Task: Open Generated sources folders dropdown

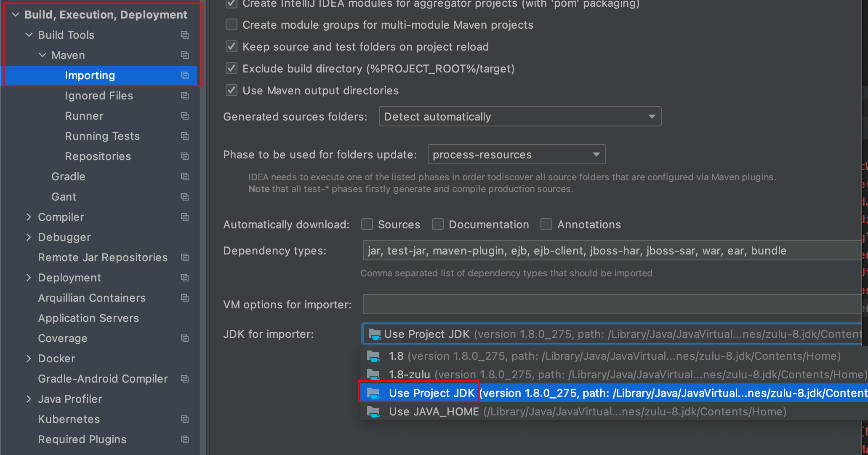Action: pos(519,117)
